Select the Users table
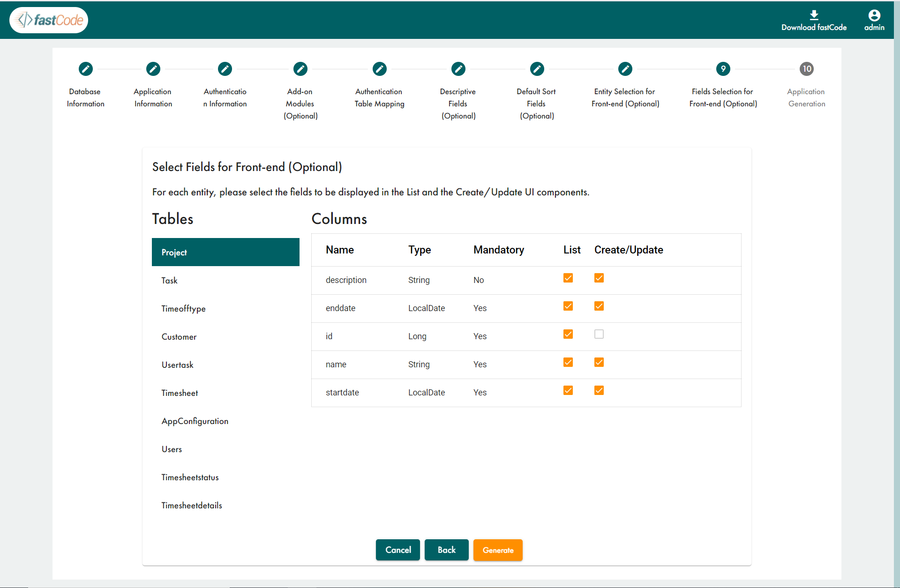900x588 pixels. click(x=225, y=449)
